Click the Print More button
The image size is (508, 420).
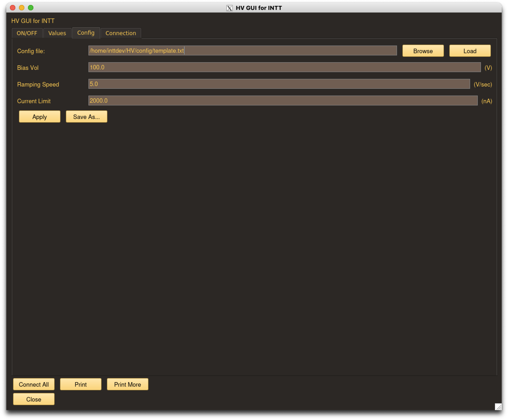coord(127,384)
